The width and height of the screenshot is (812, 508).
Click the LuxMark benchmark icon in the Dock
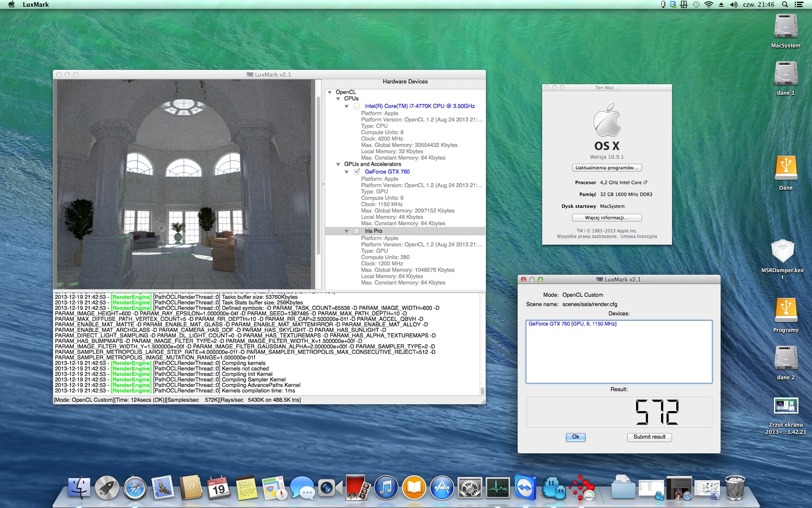coord(582,488)
